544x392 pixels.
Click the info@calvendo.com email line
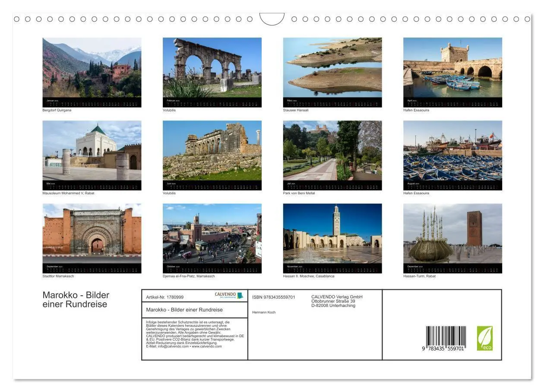(184, 346)
